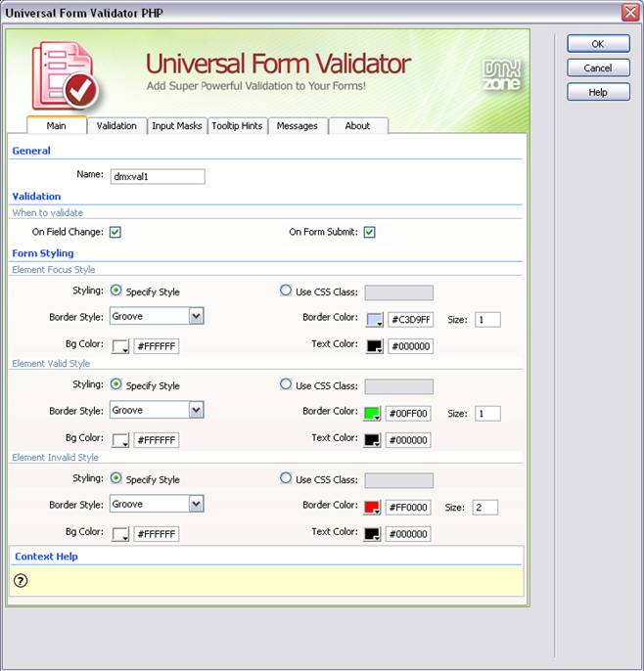Click the Cancel button
The image size is (644, 671).
(598, 67)
